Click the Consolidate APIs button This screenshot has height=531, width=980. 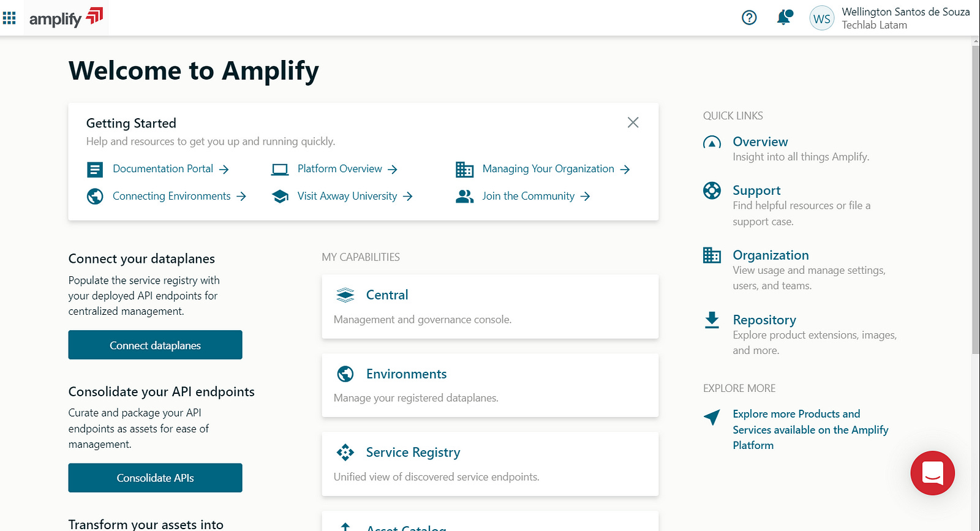pos(155,478)
